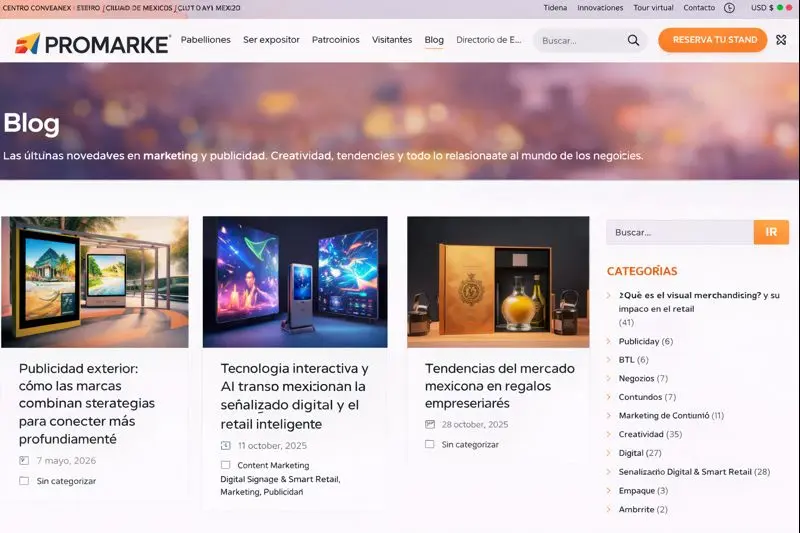Click chevron beside Publicidad category
The image size is (800, 533).
tap(609, 341)
